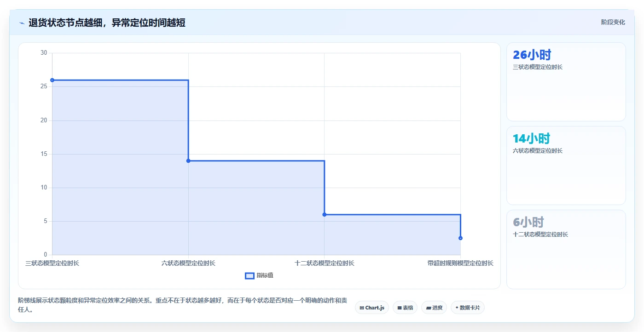This screenshot has height=332, width=644.
Task: Click x-axis label 三状态模型定位时长
Action: pos(52,263)
